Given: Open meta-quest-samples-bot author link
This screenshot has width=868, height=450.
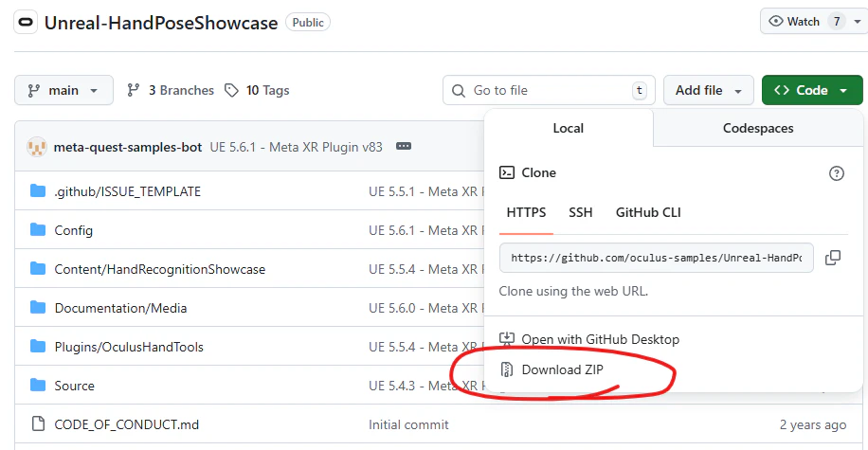Looking at the screenshot, I should (128, 147).
